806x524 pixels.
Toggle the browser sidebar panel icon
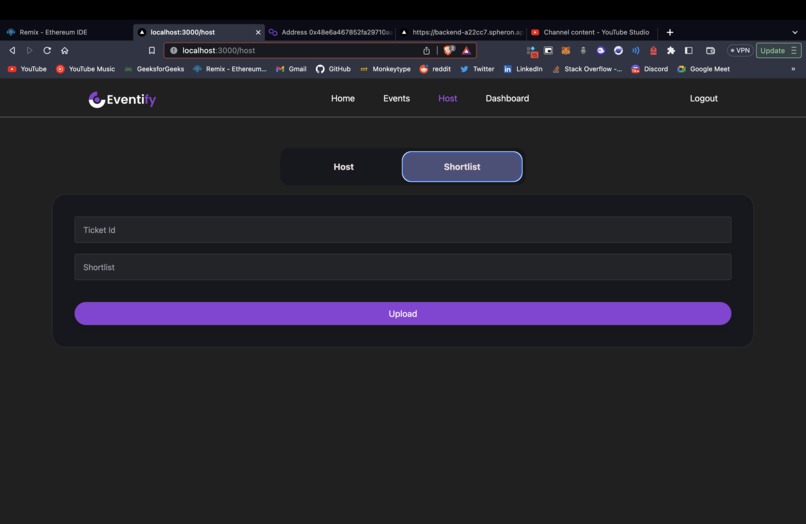(689, 50)
